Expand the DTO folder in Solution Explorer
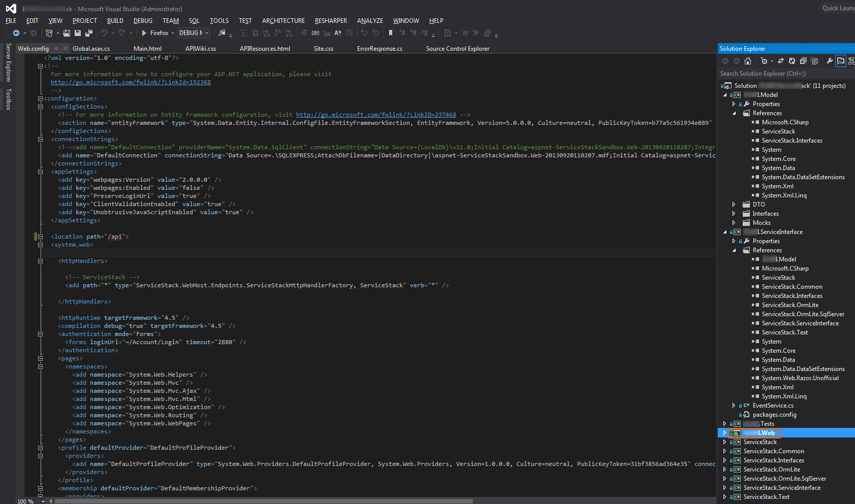This screenshot has height=504, width=855. coord(734,205)
